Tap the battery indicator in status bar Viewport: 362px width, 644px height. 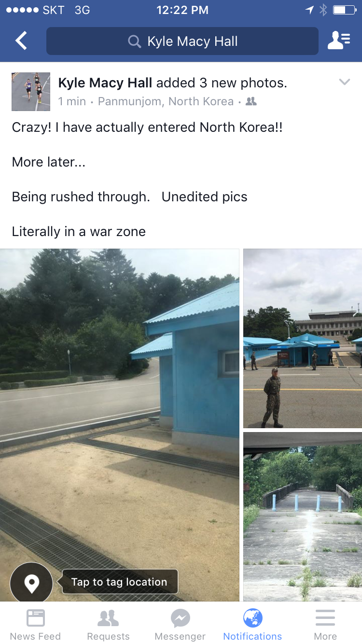[345, 10]
